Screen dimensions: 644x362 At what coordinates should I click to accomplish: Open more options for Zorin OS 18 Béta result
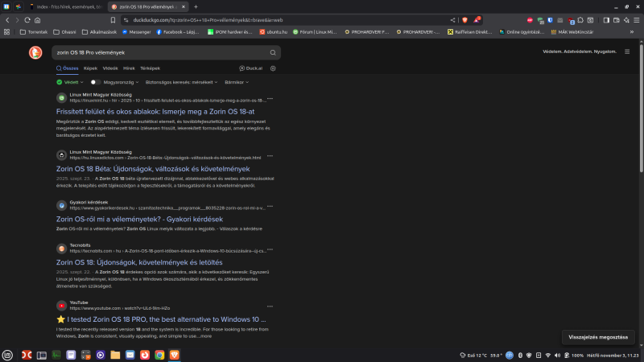(x=270, y=156)
